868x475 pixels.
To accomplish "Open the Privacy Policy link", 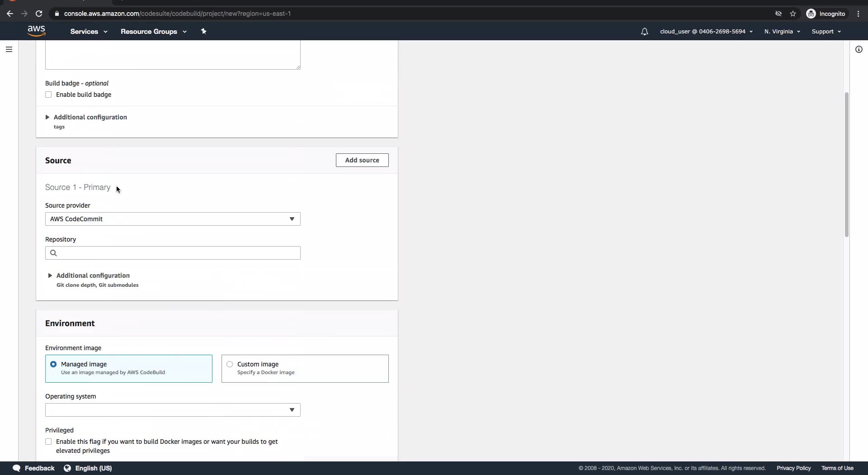I will click(794, 468).
